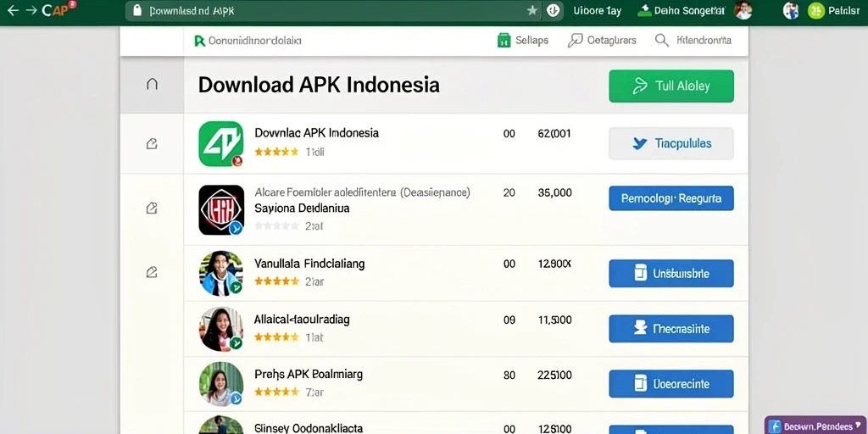
Task: Click the 'Downlac APK Indonesia' title link
Action: pos(317,133)
